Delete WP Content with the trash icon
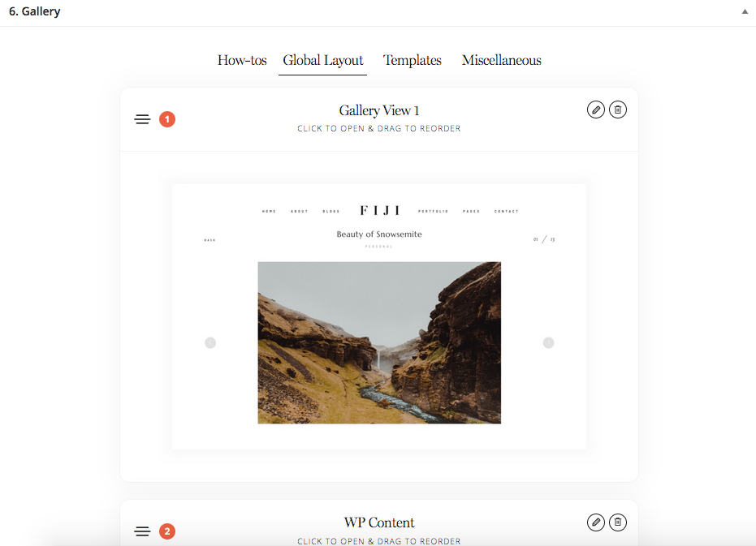The width and height of the screenshot is (756, 546). point(618,522)
